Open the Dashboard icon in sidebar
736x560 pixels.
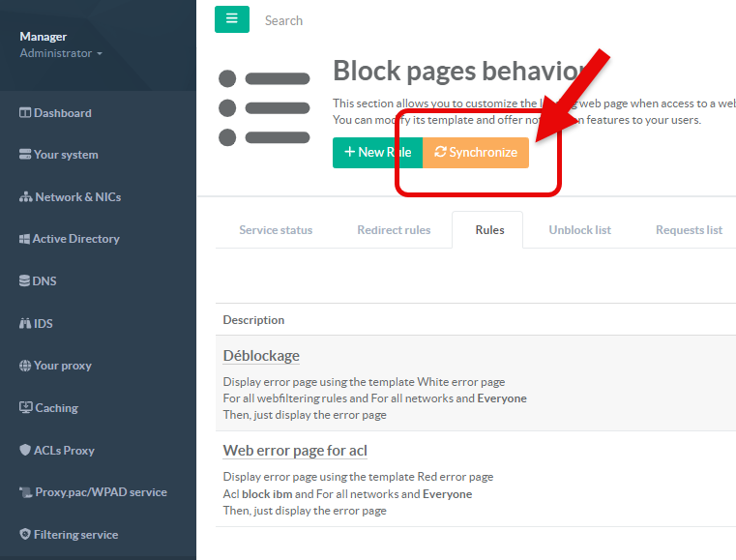(25, 113)
